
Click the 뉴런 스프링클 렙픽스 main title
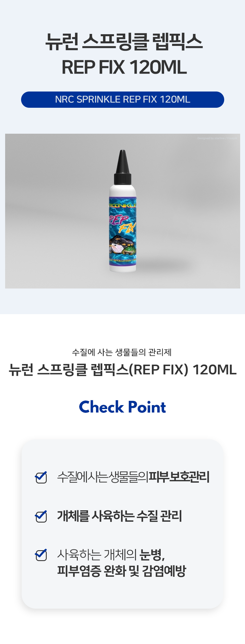tap(124, 42)
